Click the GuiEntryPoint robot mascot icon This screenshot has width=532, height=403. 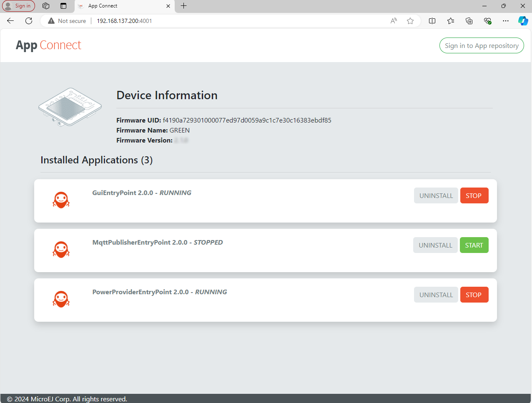coord(61,200)
